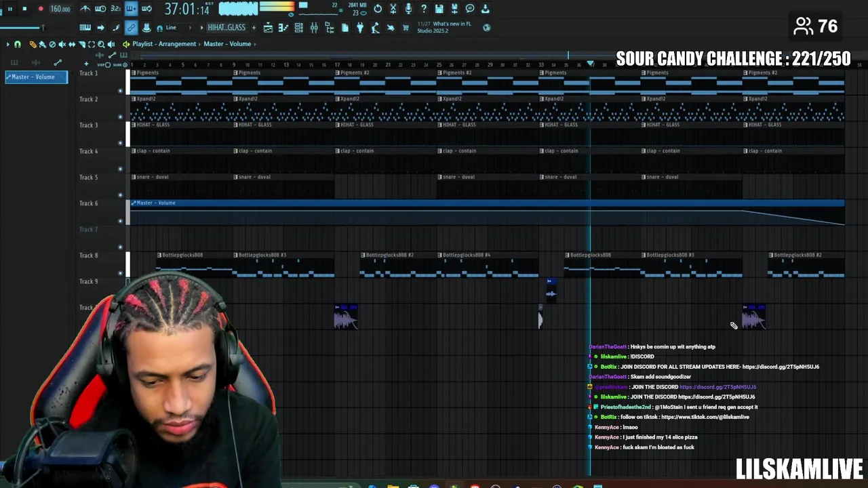Screen dimensions: 868x488
Task: Toggle the playlist snap magnet icon
Action: click(x=18, y=44)
